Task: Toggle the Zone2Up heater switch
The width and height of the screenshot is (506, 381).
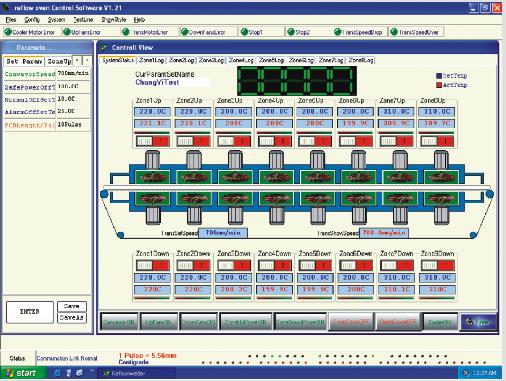Action: click(193, 141)
